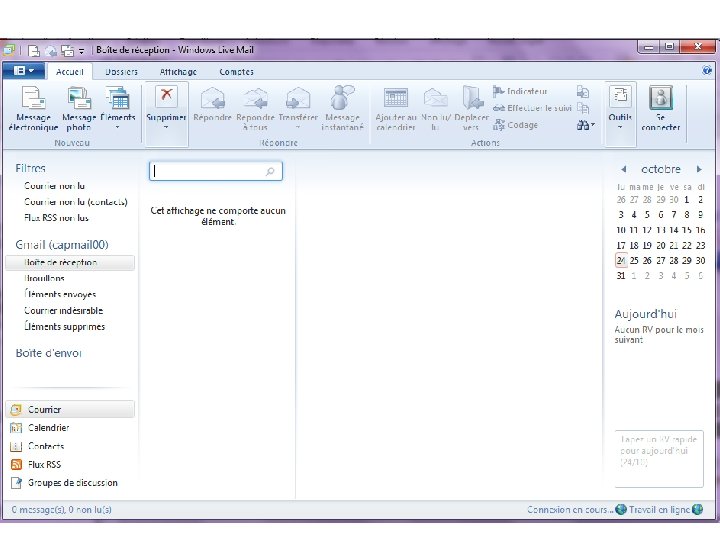Open the blue application menu button
720x540 pixels.
coord(23,71)
